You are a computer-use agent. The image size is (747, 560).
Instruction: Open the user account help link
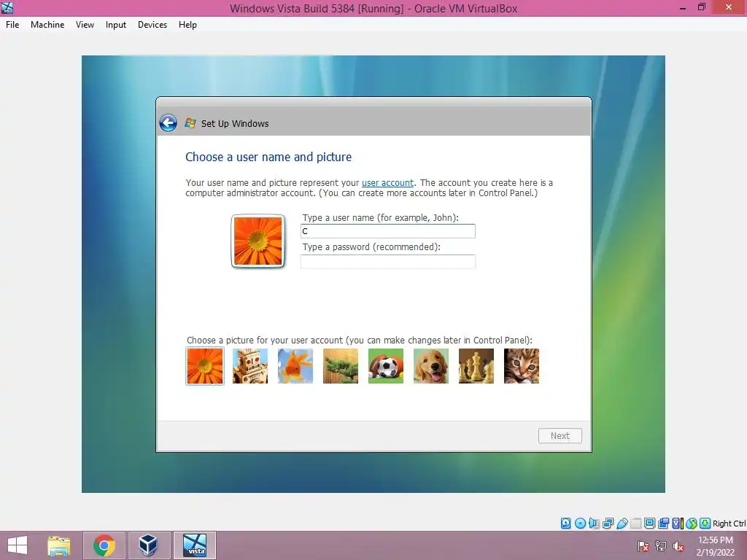pyautogui.click(x=388, y=183)
